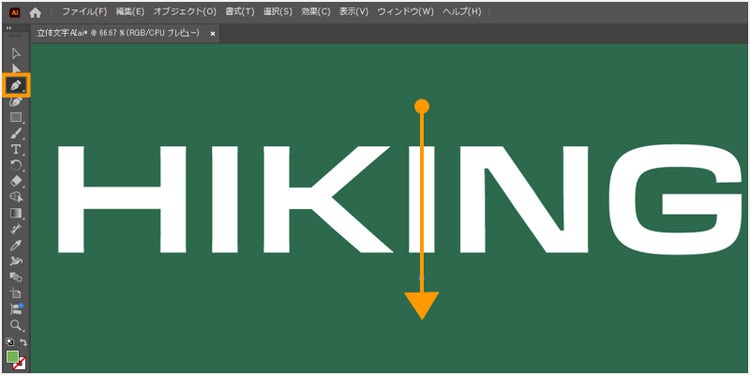Close the 立体文字AI.ai document tab
The image size is (750, 375).
(x=213, y=33)
